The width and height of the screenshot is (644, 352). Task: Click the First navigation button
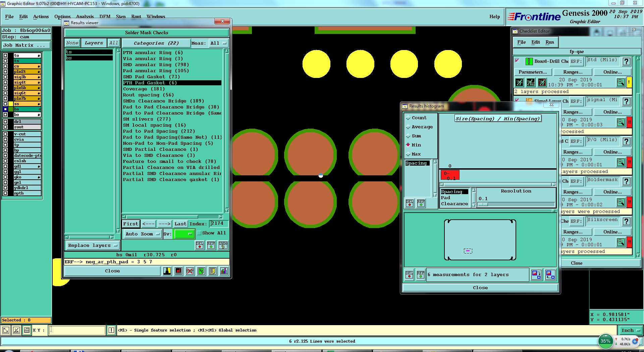pos(130,224)
